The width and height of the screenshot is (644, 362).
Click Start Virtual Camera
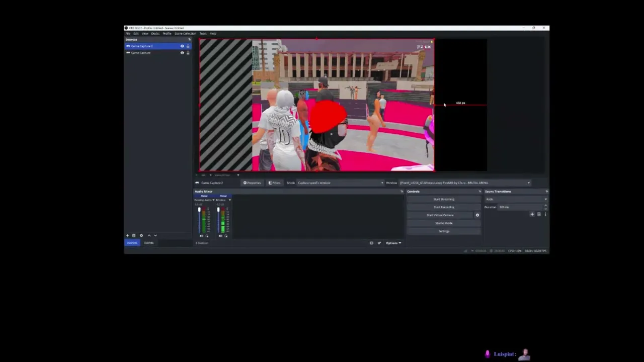(440, 215)
